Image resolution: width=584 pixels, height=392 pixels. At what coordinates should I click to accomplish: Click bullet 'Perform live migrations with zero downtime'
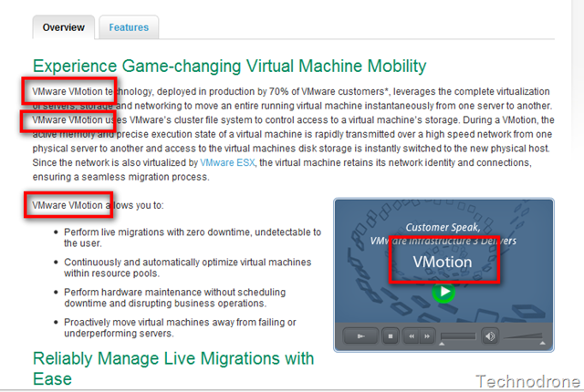pos(193,238)
